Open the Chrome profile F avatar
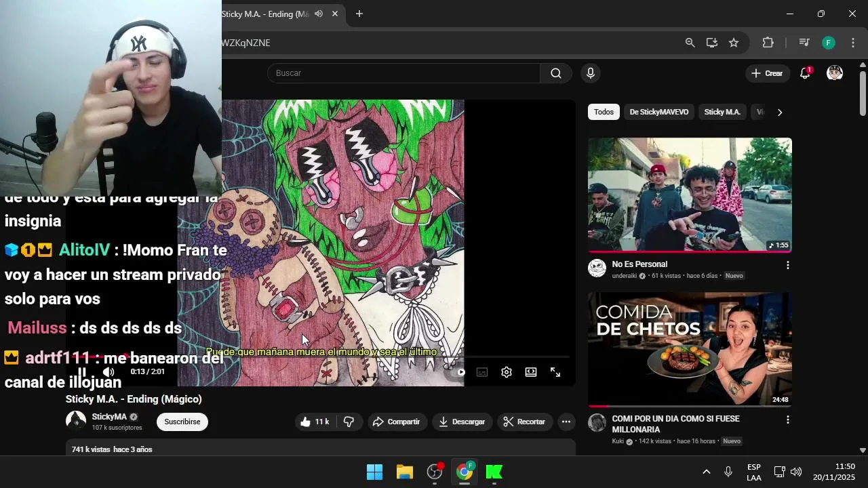The height and width of the screenshot is (488, 868). pyautogui.click(x=829, y=43)
